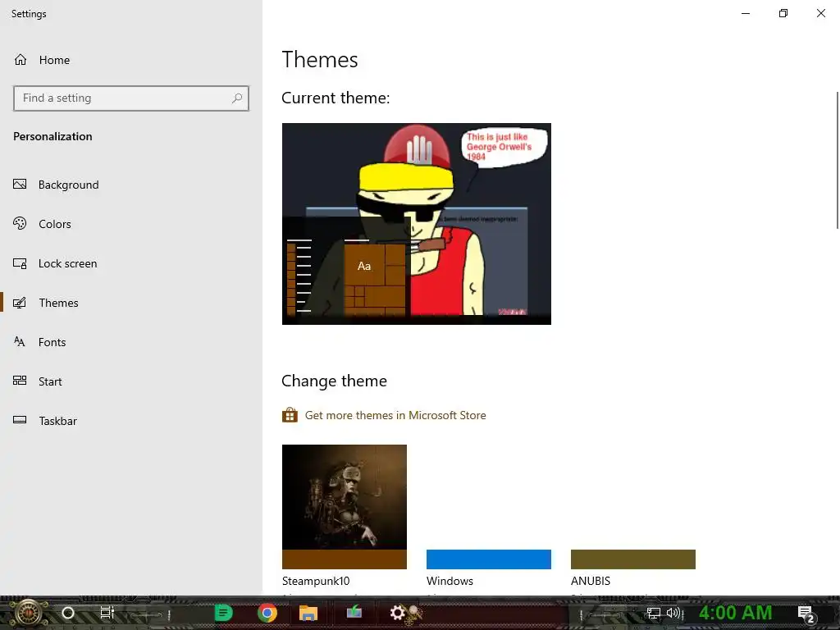Click the 4:00 AM clock
Image resolution: width=840 pixels, height=630 pixels.
click(x=736, y=612)
